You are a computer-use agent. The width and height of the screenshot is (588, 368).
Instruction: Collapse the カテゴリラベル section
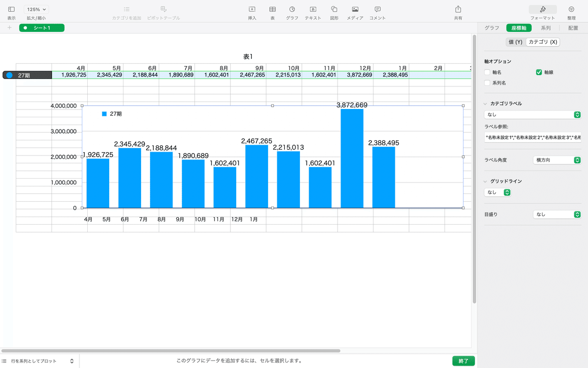pyautogui.click(x=486, y=104)
